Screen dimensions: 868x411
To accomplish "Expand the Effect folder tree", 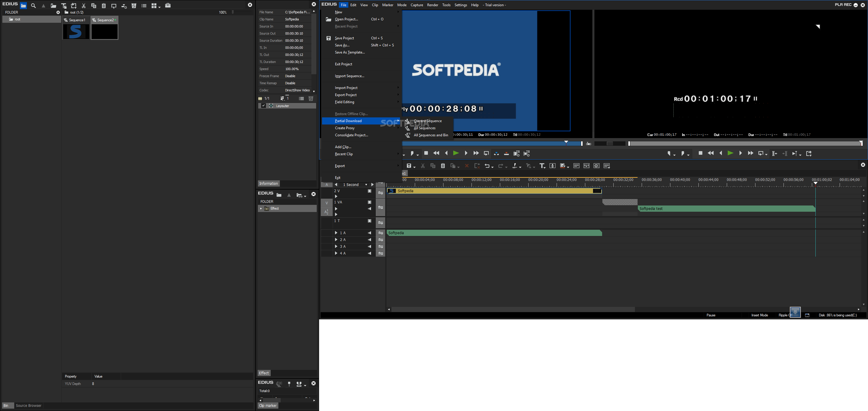I will click(261, 209).
